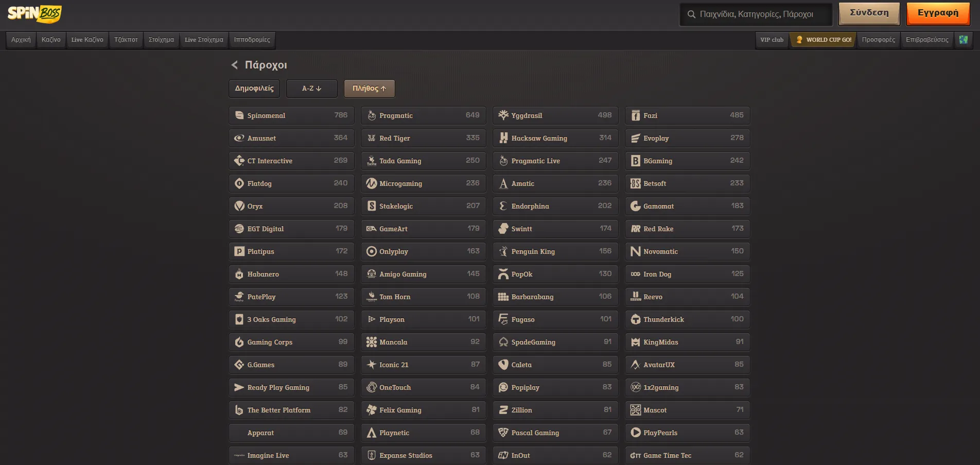Select the Spinomenal provider icon

click(239, 115)
